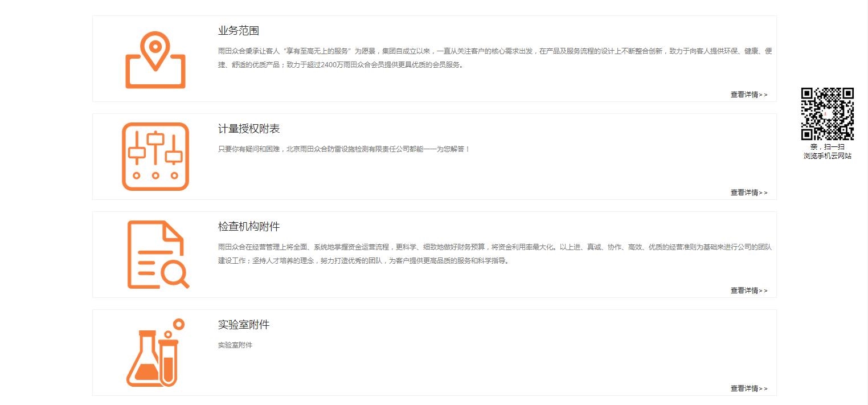Viewport: 868px width, 405px height.
Task: Click the 检查机构附件 description paragraph
Action: point(495,254)
